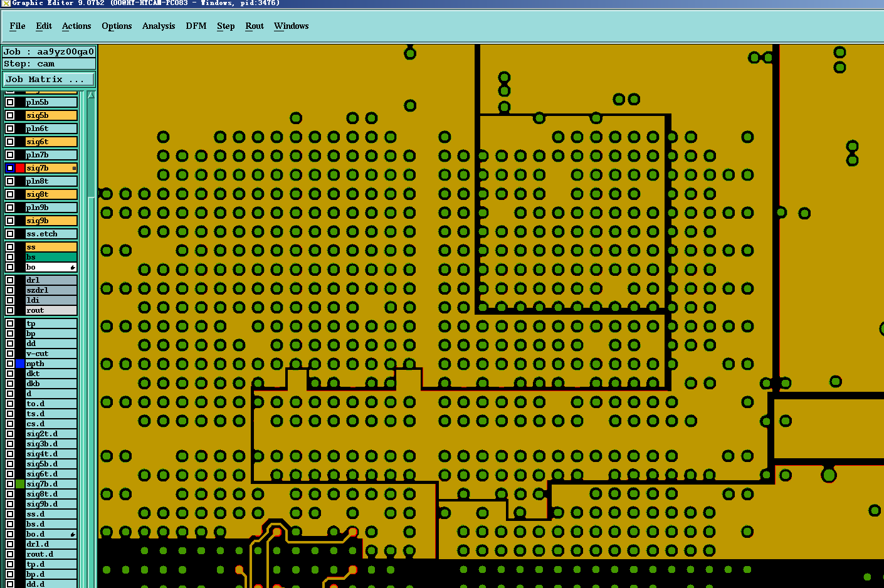The height and width of the screenshot is (588, 884).
Task: Click the layer list scroll-up arrow
Action: pyautogui.click(x=91, y=95)
